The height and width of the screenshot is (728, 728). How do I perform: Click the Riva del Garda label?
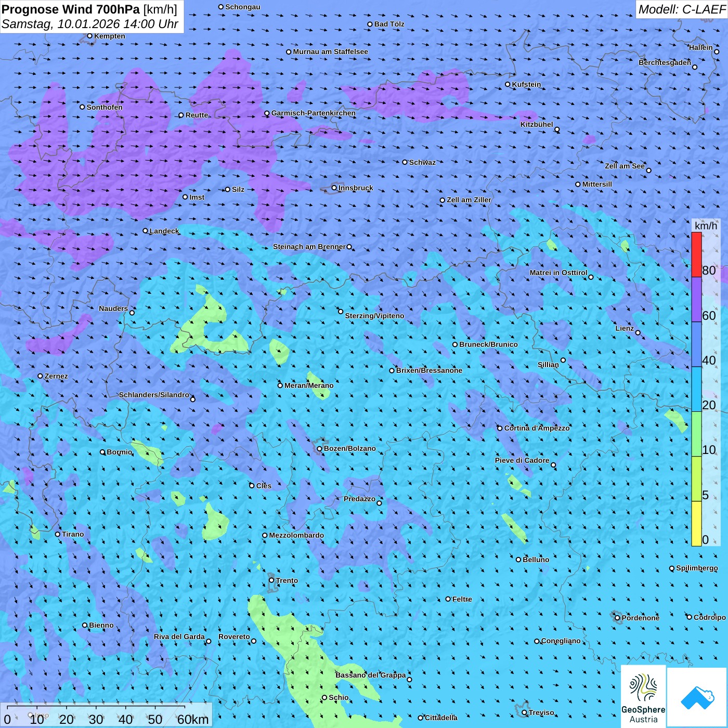pyautogui.click(x=179, y=636)
